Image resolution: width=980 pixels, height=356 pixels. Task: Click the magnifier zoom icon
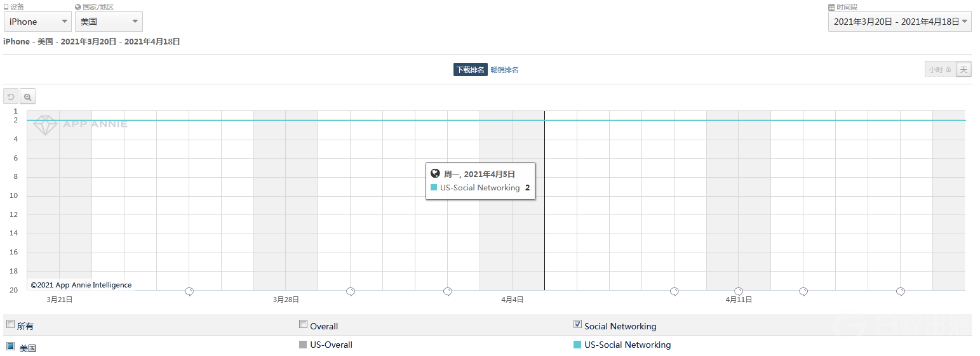[x=28, y=97]
